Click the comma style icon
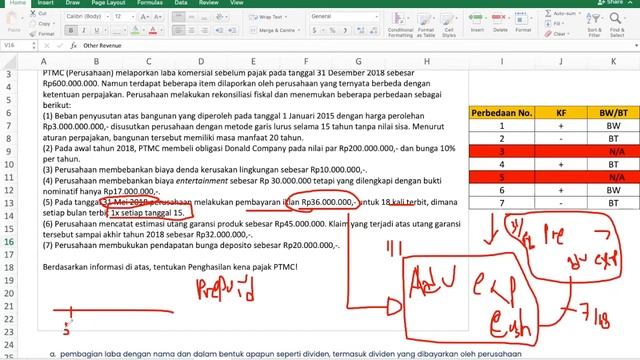 click(x=345, y=31)
